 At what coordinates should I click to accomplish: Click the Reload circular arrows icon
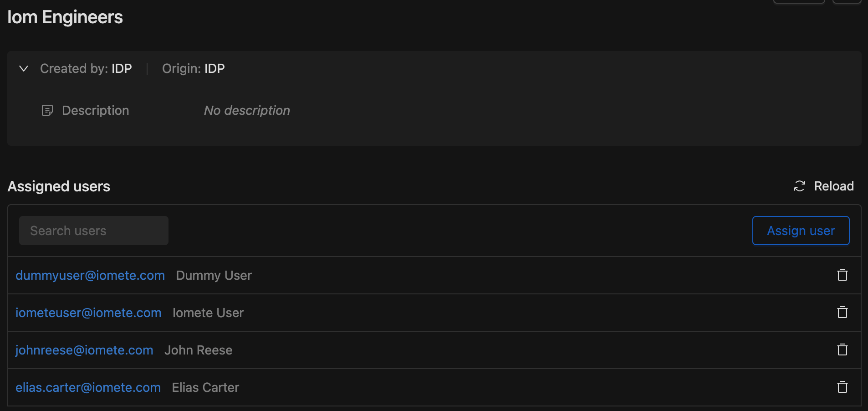[x=800, y=186]
